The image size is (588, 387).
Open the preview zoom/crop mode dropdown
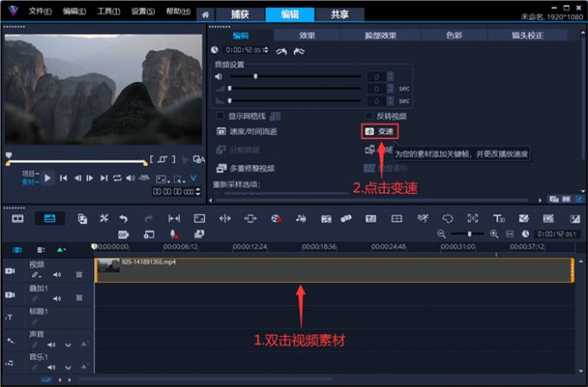tap(180, 179)
